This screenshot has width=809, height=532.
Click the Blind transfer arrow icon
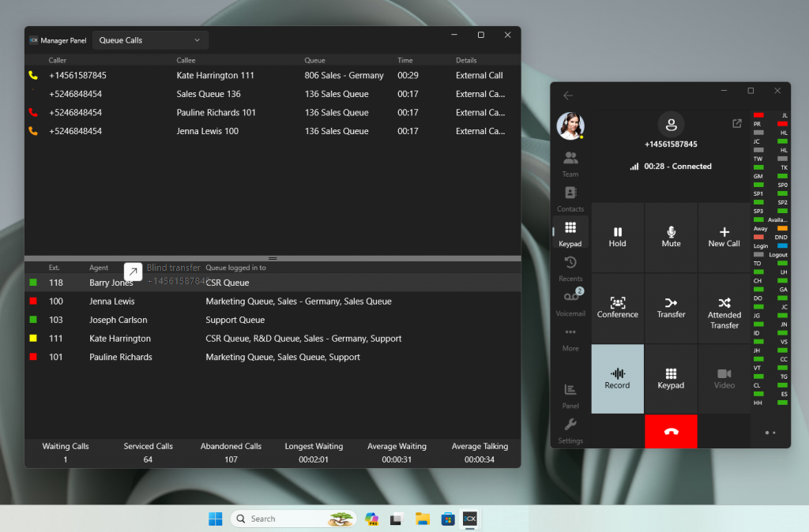coord(133,272)
